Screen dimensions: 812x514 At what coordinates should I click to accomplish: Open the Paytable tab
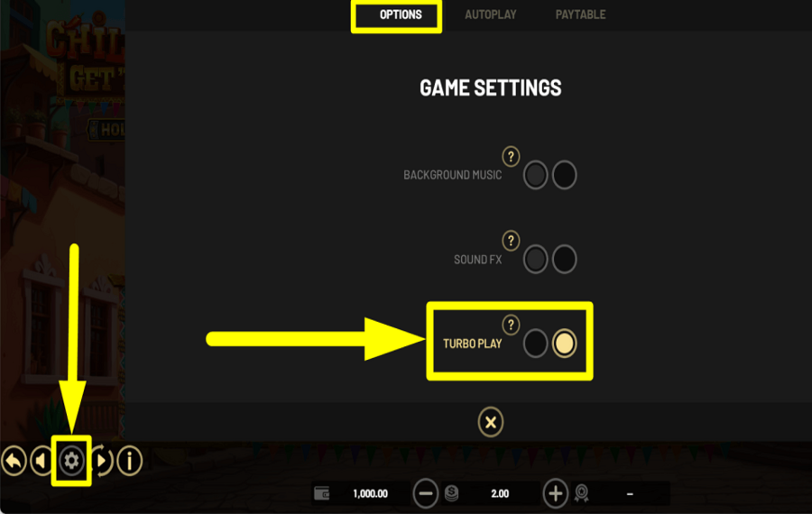pyautogui.click(x=580, y=14)
